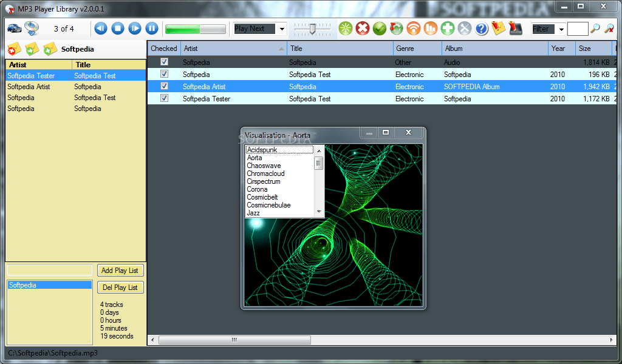Select Softpedia Tester row in playlist panel
Image resolution: width=622 pixels, height=364 pixels.
pos(76,76)
